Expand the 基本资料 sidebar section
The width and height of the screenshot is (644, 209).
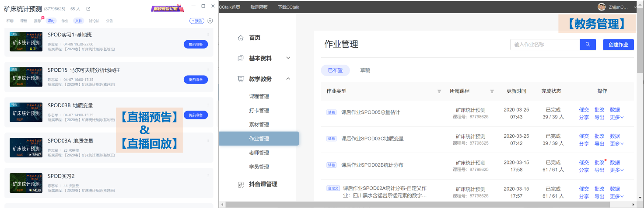pos(288,58)
